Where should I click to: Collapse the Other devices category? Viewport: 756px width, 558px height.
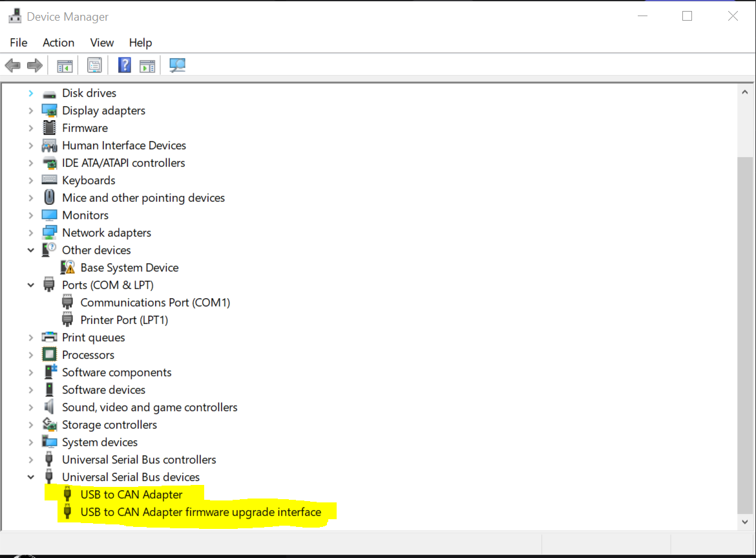click(x=30, y=250)
